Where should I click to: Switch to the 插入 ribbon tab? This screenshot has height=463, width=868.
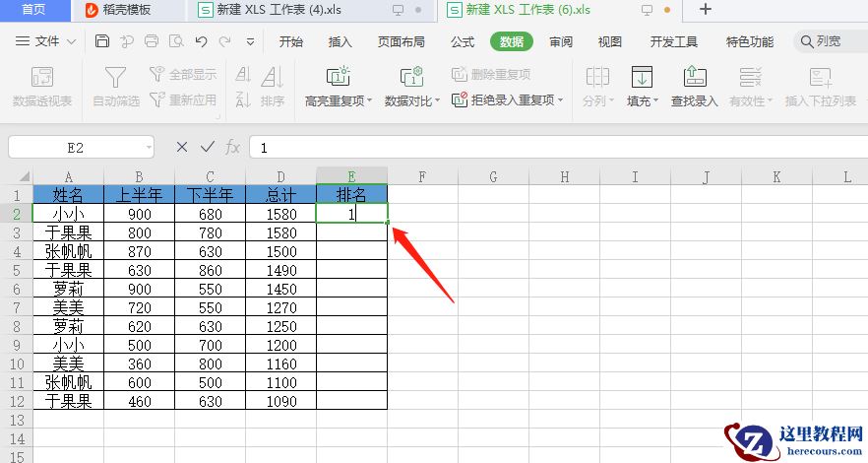click(340, 41)
